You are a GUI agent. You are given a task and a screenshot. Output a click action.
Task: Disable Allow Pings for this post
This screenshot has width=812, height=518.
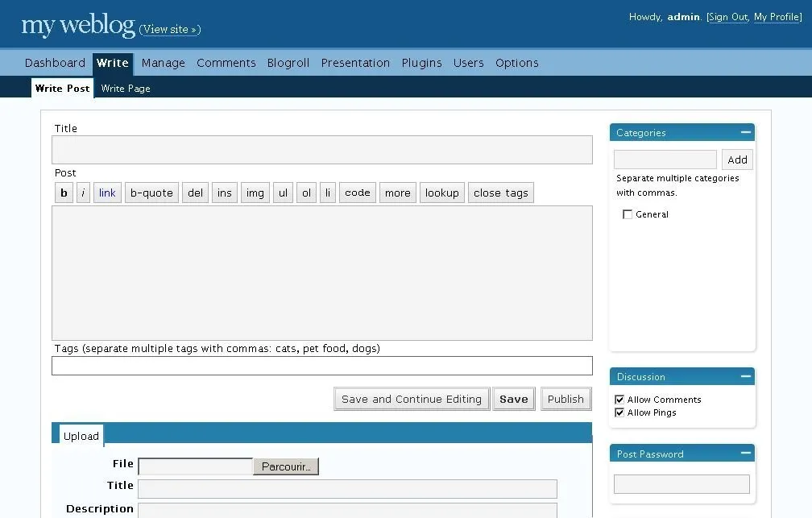point(619,412)
